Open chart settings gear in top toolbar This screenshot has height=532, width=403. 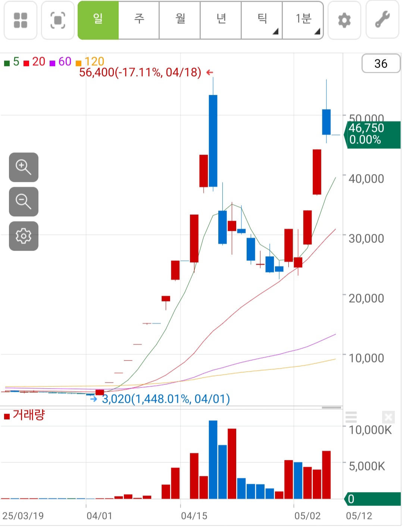pos(344,20)
